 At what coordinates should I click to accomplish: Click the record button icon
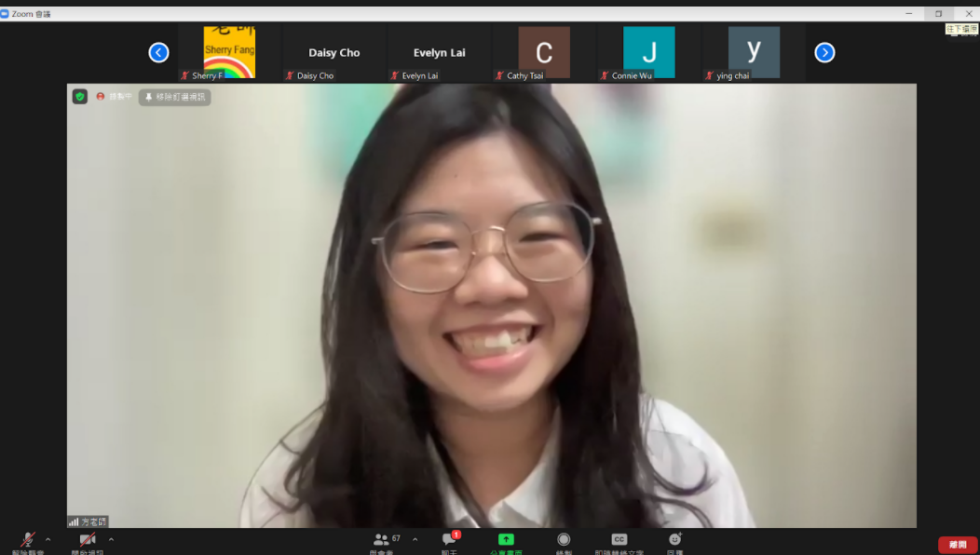[x=564, y=540]
